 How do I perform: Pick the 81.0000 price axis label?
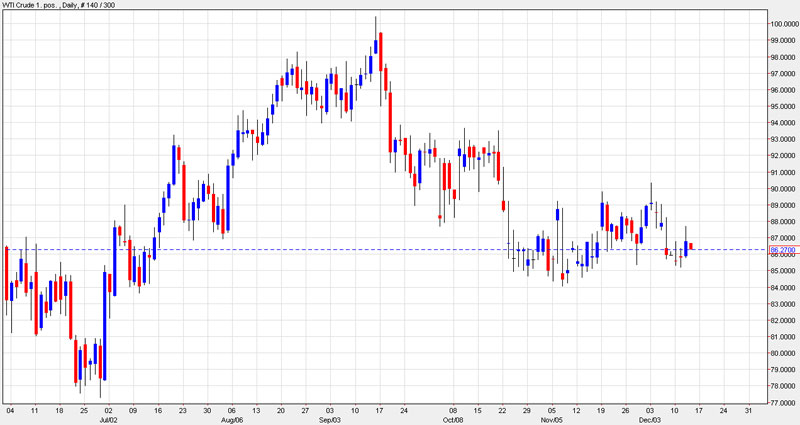784,337
